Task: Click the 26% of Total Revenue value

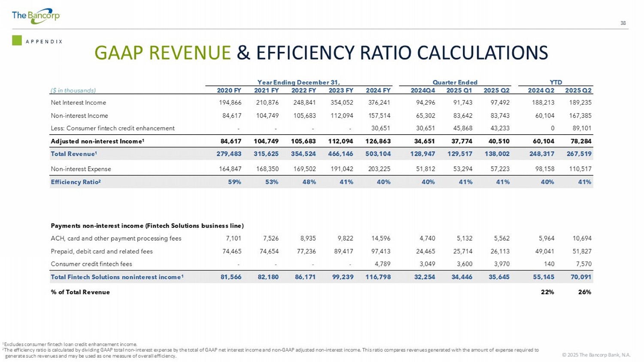Action: (584, 292)
